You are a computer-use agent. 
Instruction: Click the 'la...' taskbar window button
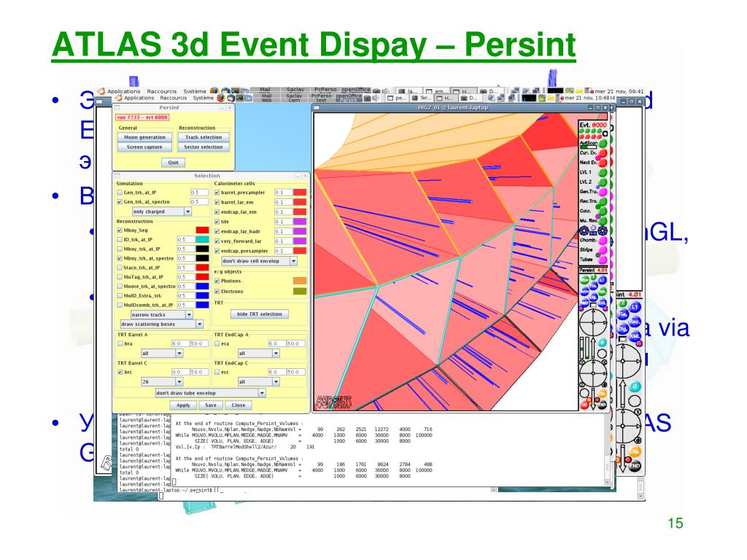409,91
